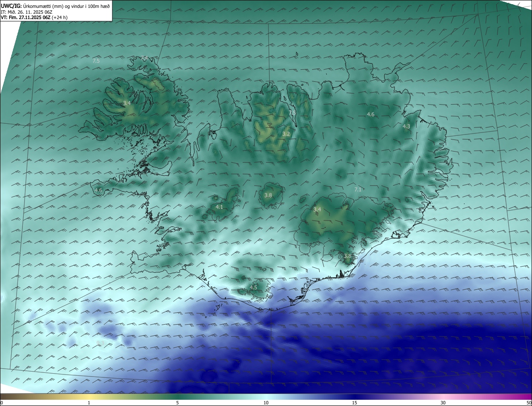The width and height of the screenshot is (532, 406).
Task: Click the '5' tick label on the color scale
Action: coord(177,403)
